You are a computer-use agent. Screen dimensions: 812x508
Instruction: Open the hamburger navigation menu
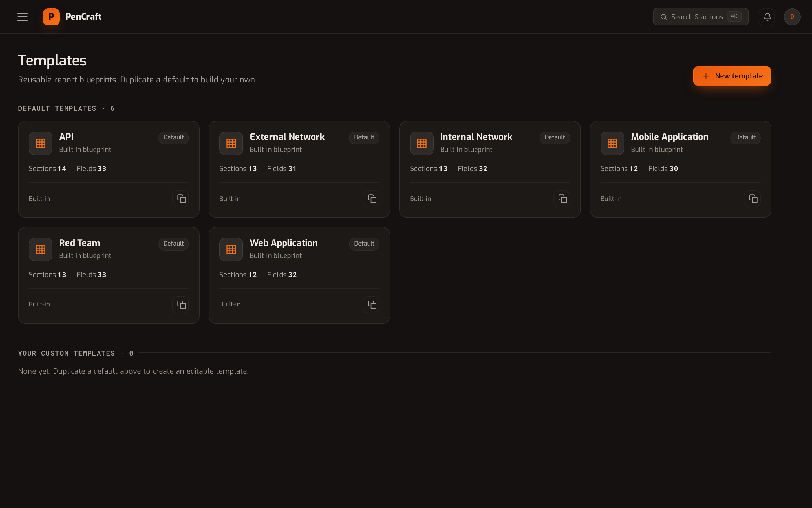[x=23, y=17]
